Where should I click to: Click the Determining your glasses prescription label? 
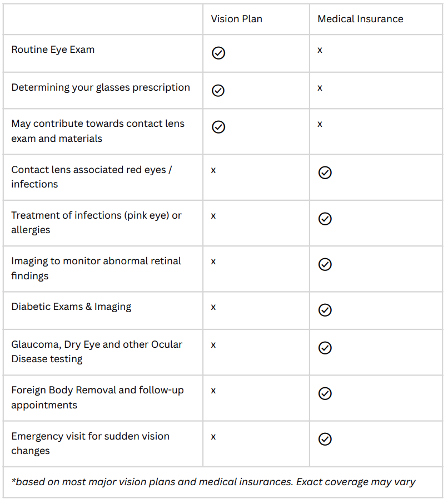pos(101,87)
